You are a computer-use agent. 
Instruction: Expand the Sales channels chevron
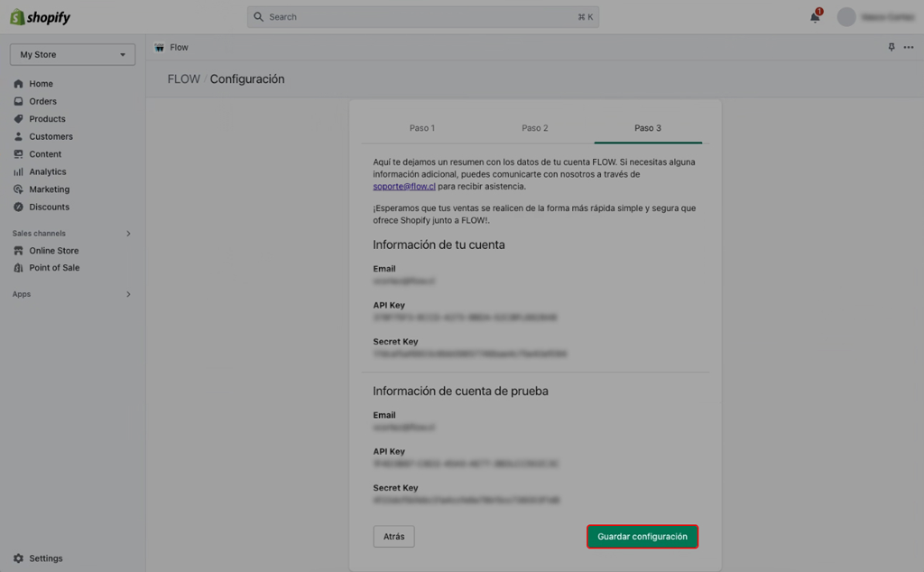pyautogui.click(x=128, y=234)
